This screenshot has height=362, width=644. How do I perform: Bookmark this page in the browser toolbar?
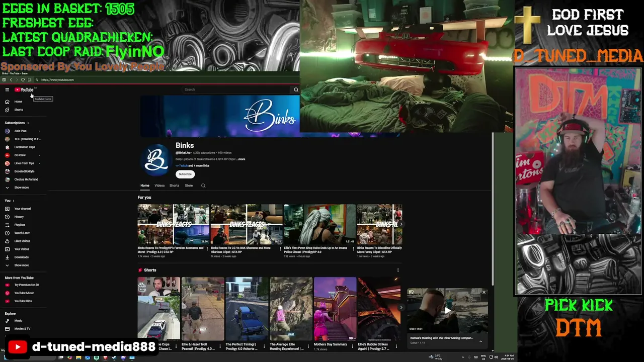(x=29, y=80)
